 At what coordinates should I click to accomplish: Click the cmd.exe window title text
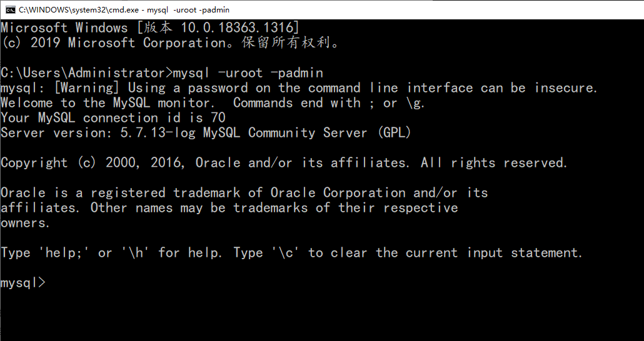click(124, 9)
